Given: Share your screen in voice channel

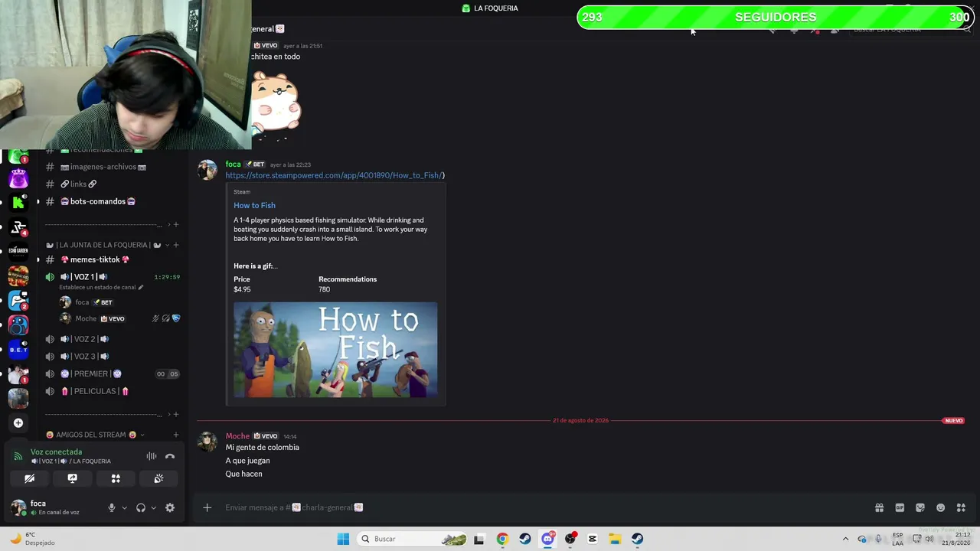Looking at the screenshot, I should (x=73, y=478).
